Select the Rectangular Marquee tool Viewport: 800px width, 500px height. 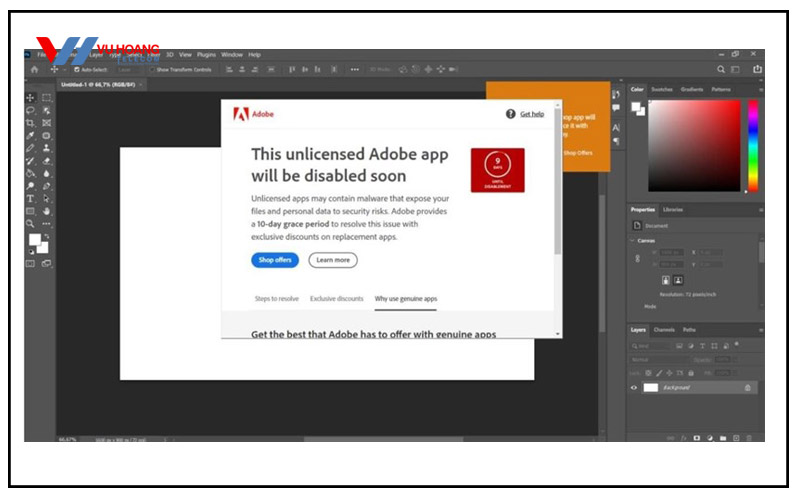point(46,97)
